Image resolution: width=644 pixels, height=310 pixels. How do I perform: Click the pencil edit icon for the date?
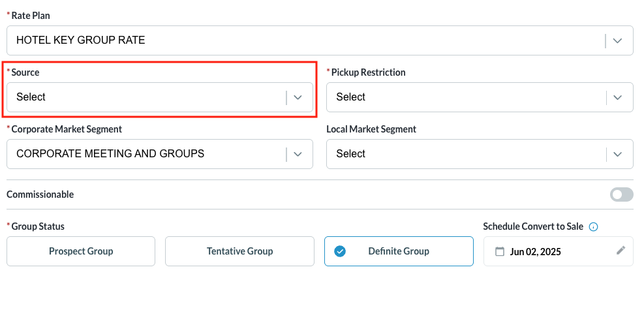click(x=621, y=251)
